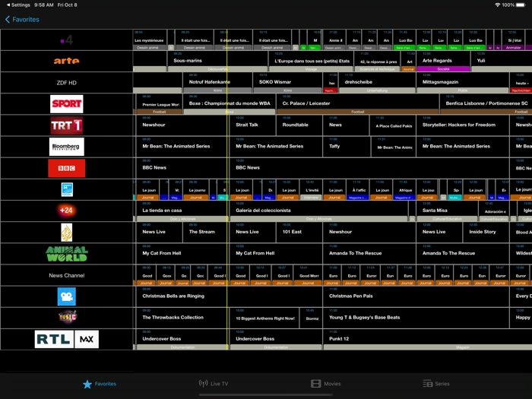Screen dimensions: 532x399
Task: Open L'Europe dans tous ses (petits) Etats
Action: [311, 61]
